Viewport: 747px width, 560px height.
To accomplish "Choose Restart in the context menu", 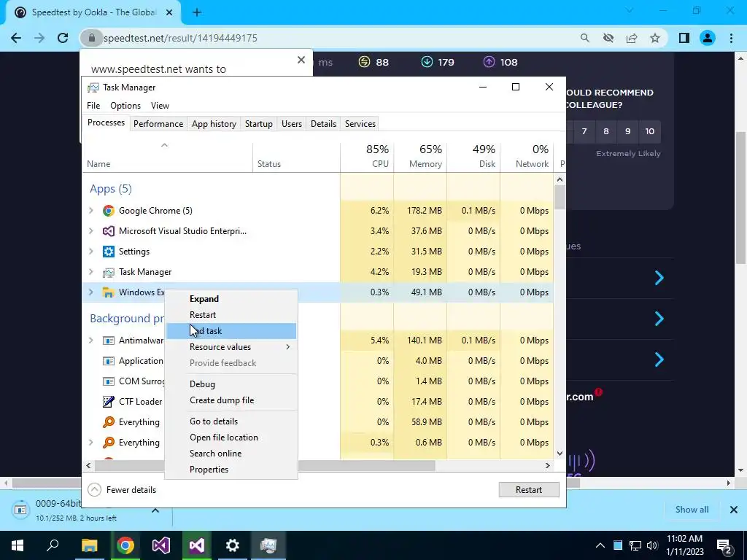I will click(x=231, y=315).
